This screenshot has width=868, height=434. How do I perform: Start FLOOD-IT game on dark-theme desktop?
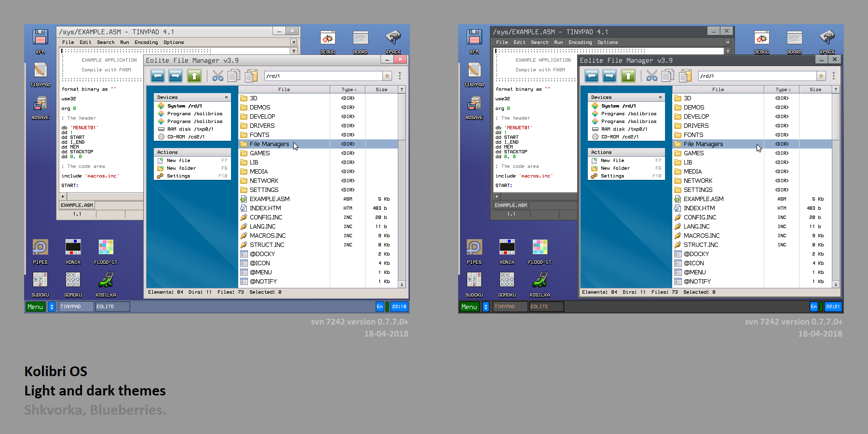coord(540,252)
